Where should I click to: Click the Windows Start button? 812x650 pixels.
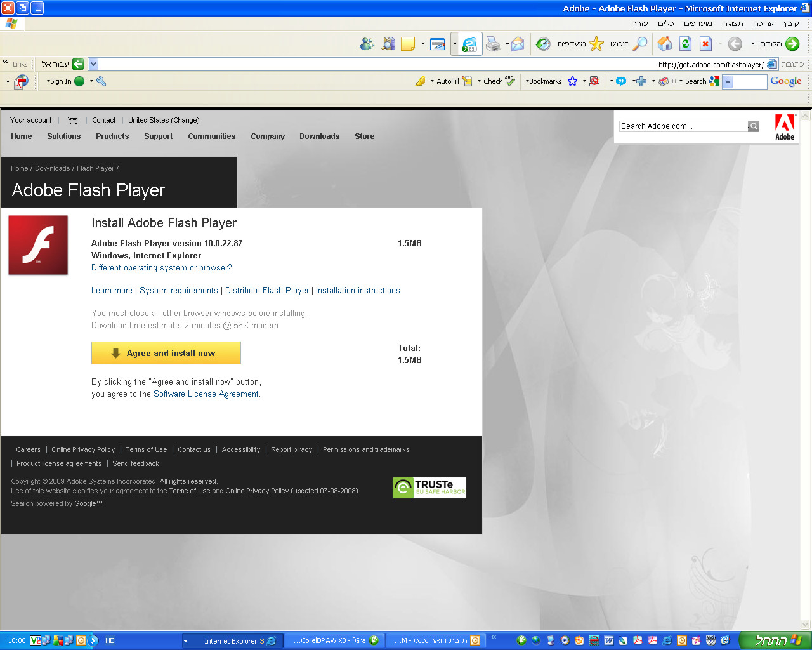(775, 640)
